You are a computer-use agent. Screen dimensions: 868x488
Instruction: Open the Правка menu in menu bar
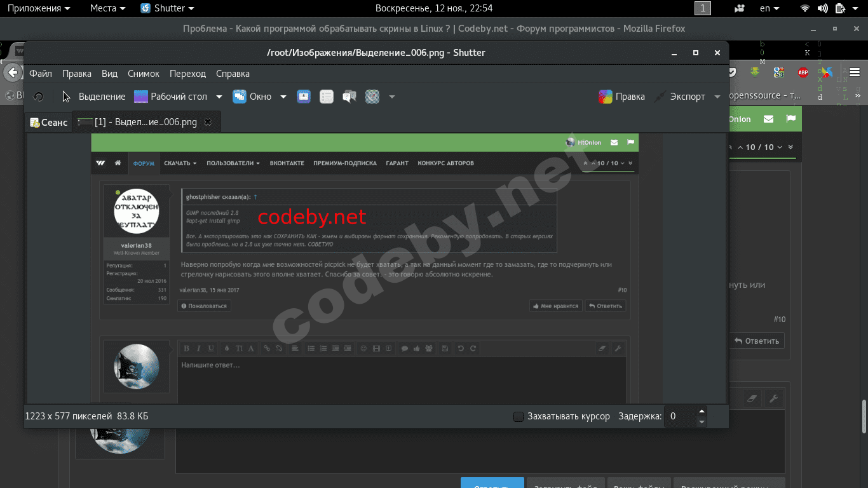pyautogui.click(x=77, y=74)
